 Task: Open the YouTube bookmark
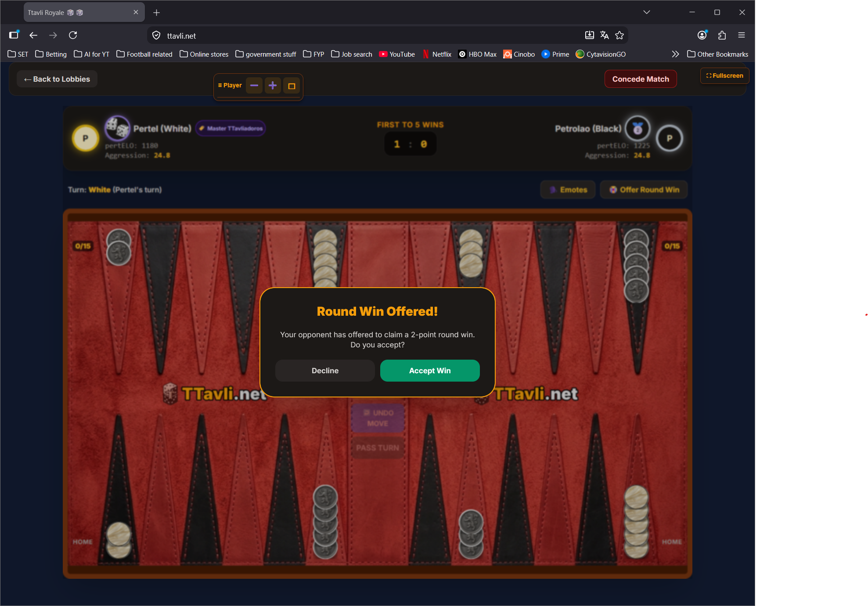point(397,54)
